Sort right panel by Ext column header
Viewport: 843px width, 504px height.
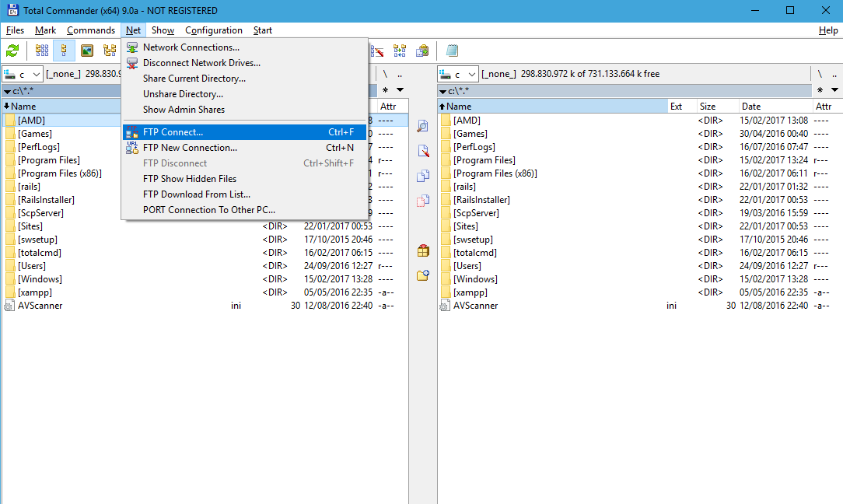[x=682, y=107]
